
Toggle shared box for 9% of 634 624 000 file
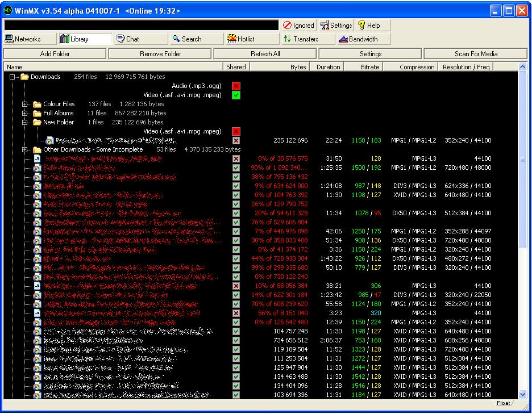coord(236,186)
